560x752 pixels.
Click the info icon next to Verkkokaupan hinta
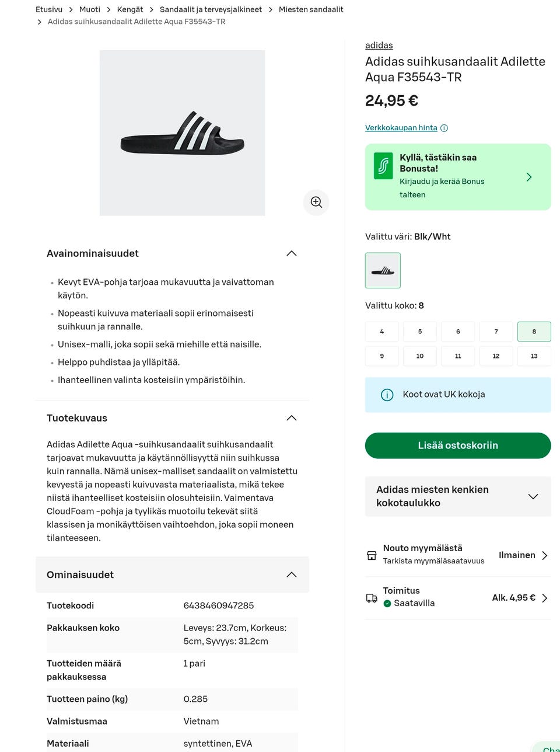[x=444, y=128]
